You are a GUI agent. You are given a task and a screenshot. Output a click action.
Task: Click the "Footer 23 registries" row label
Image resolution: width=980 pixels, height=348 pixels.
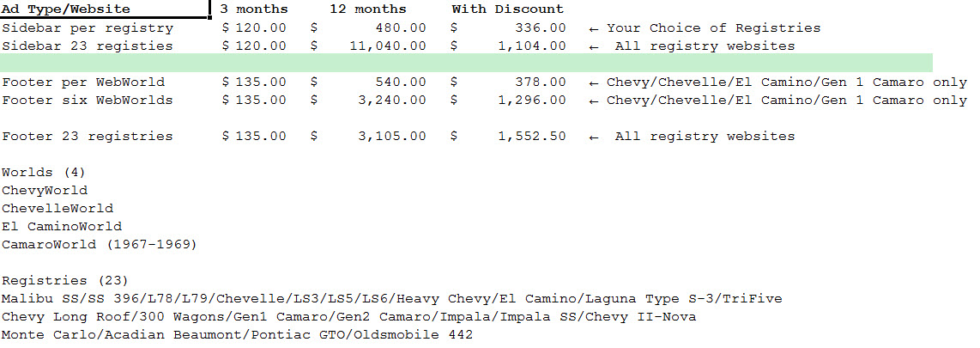[x=88, y=137]
